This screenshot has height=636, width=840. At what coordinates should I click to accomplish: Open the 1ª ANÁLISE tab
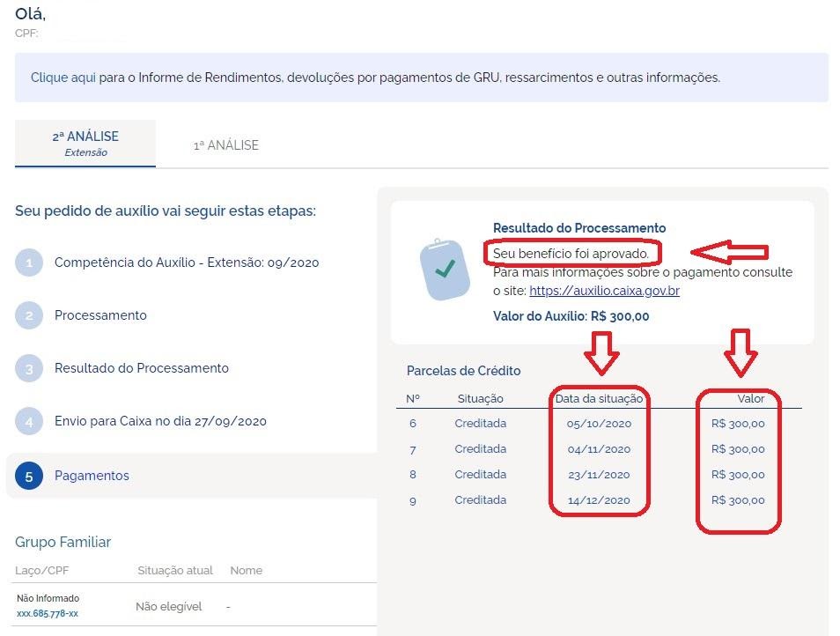pos(226,145)
